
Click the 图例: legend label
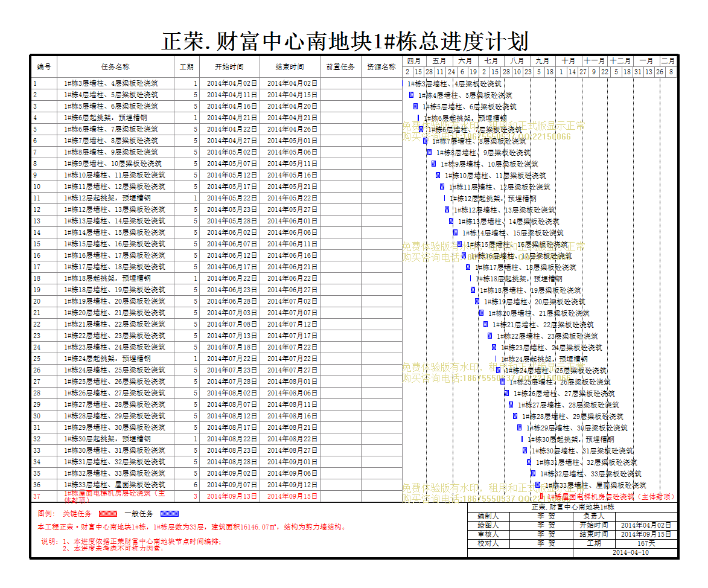[46, 514]
